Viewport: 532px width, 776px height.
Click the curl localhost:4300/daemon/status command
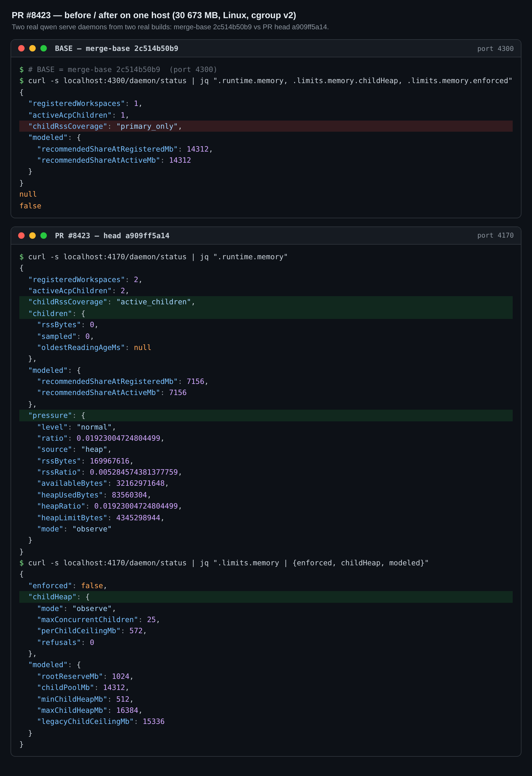pyautogui.click(x=270, y=81)
